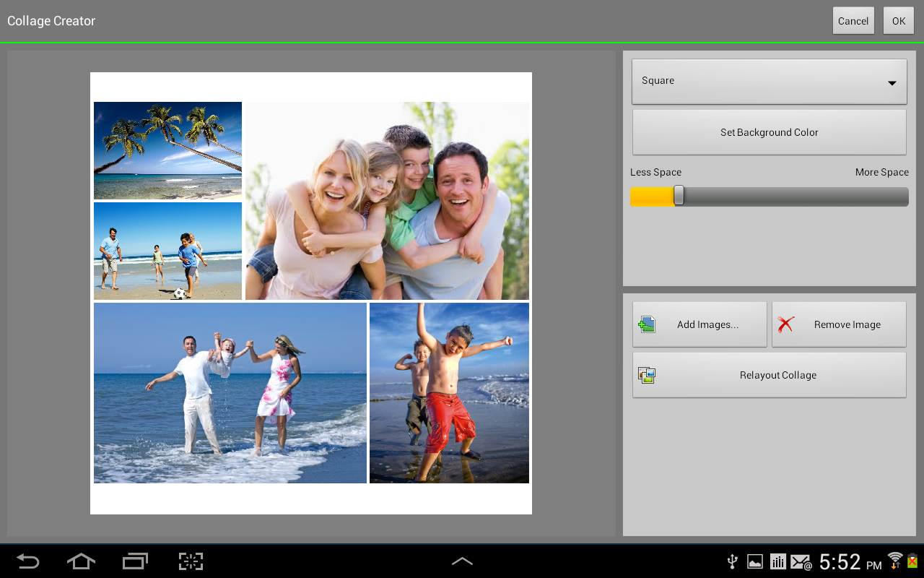Tap the Android home icon
The height and width of the screenshot is (578, 924).
[x=81, y=561]
